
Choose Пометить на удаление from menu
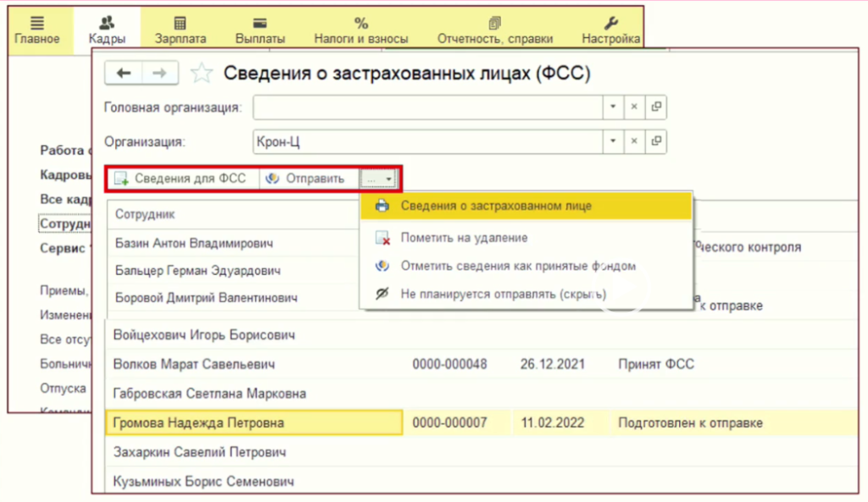tap(464, 238)
